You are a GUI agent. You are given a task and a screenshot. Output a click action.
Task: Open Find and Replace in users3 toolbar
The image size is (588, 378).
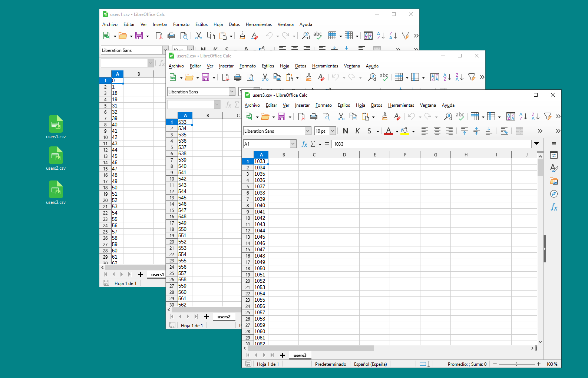coord(448,117)
